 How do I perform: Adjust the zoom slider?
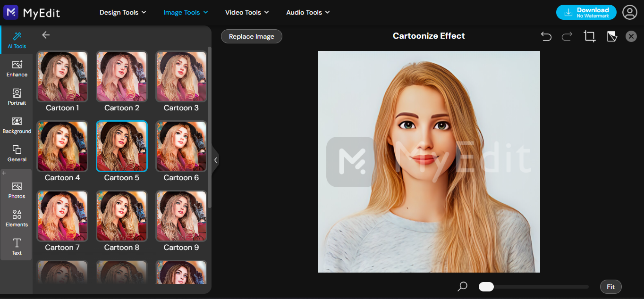point(486,287)
